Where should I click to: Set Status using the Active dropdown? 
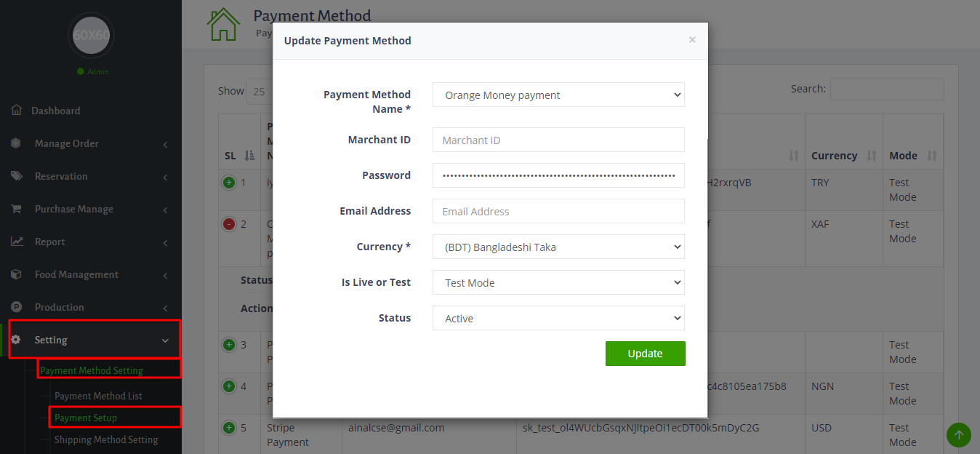[x=558, y=318]
